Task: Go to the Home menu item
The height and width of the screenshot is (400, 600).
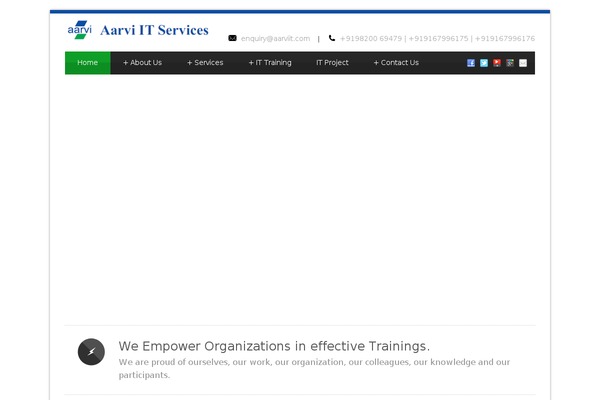Action: 88,63
